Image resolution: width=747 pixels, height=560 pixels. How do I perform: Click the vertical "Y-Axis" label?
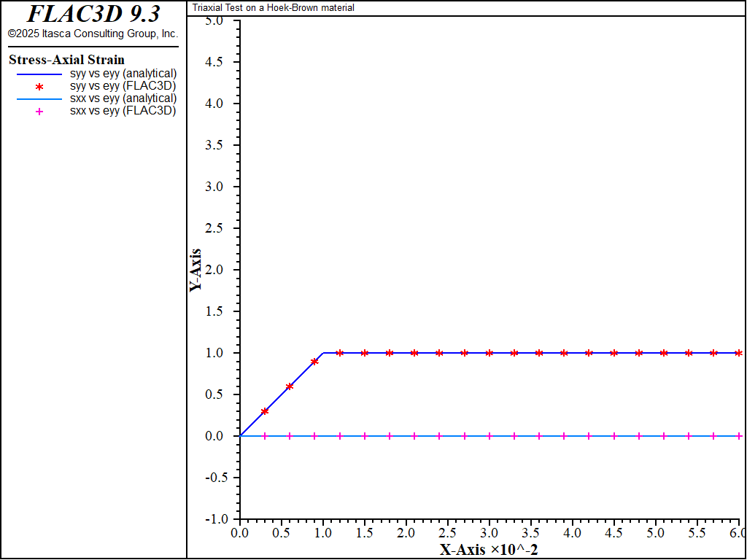[x=196, y=271]
